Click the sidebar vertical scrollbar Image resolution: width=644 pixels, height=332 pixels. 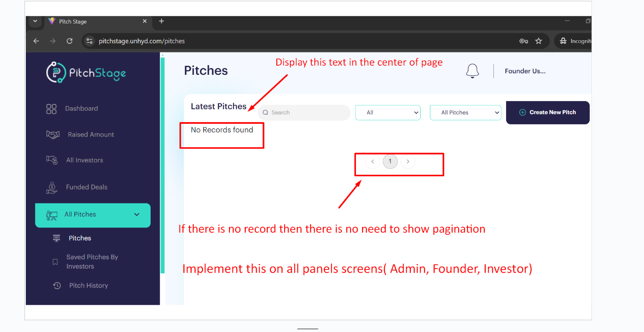point(162,165)
